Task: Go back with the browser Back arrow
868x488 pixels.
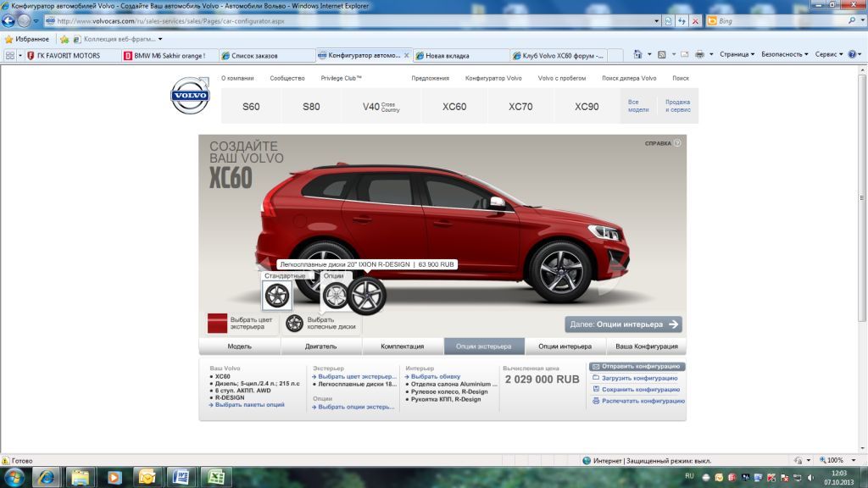Action: [x=8, y=21]
